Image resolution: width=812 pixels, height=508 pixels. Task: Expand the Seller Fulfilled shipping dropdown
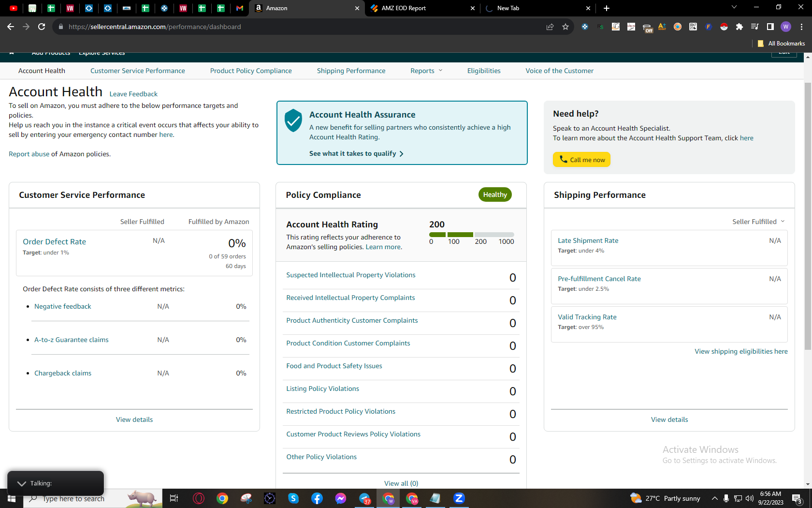758,222
